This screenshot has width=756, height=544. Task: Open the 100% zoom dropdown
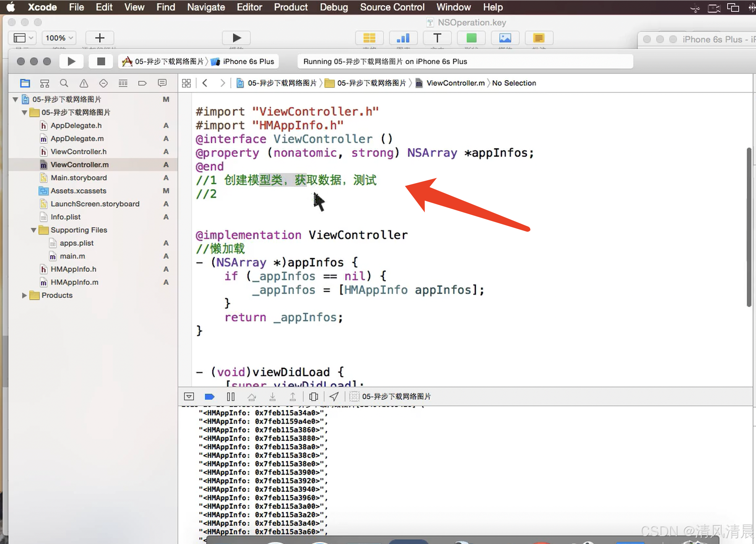59,38
